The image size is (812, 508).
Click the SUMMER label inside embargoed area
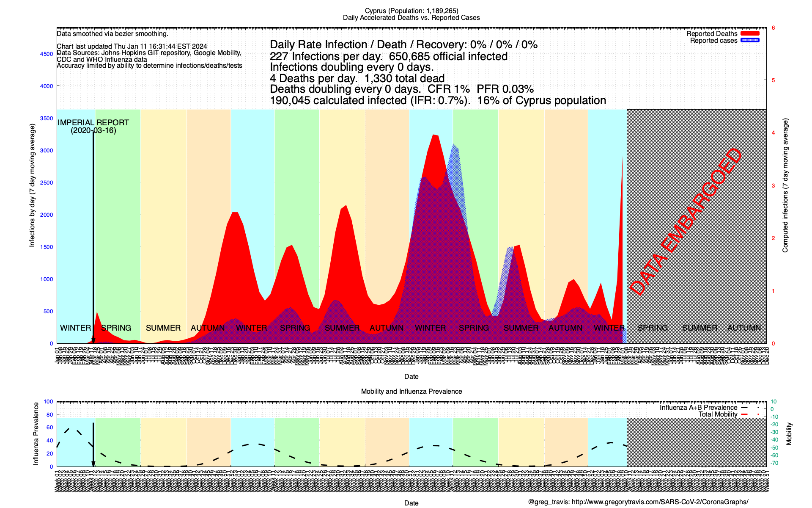[x=700, y=328]
